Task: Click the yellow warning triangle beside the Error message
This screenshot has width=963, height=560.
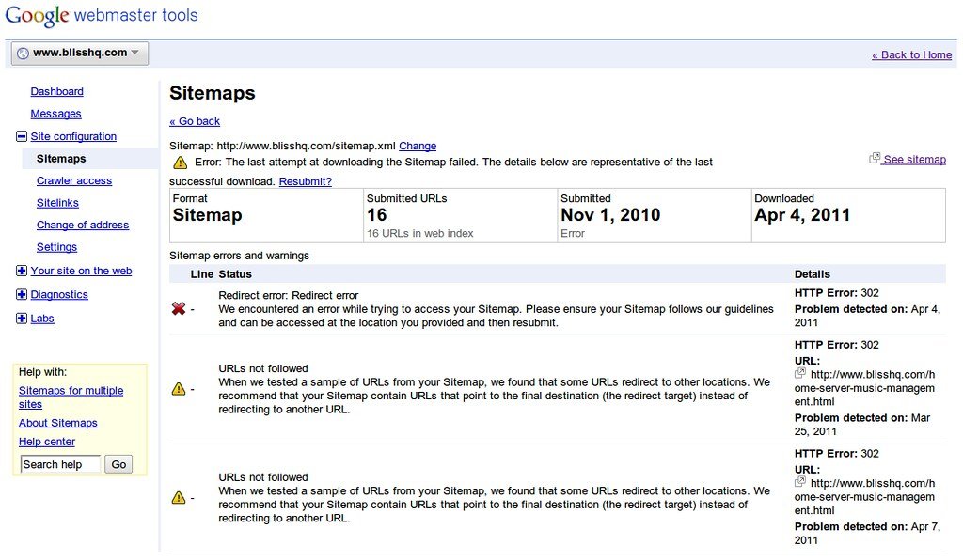Action: point(178,162)
